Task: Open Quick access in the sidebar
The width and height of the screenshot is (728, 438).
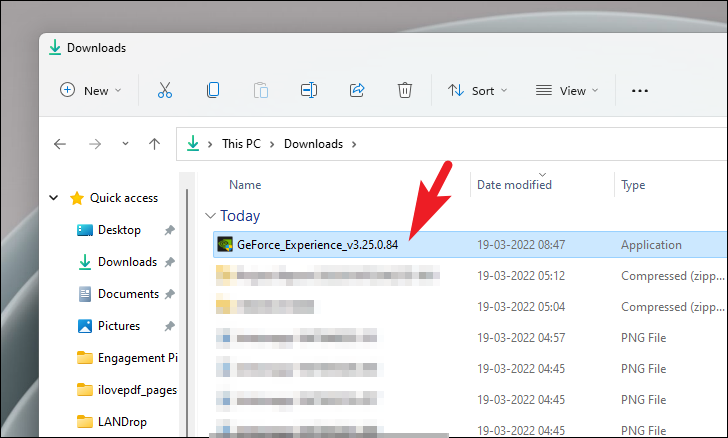Action: tap(124, 198)
